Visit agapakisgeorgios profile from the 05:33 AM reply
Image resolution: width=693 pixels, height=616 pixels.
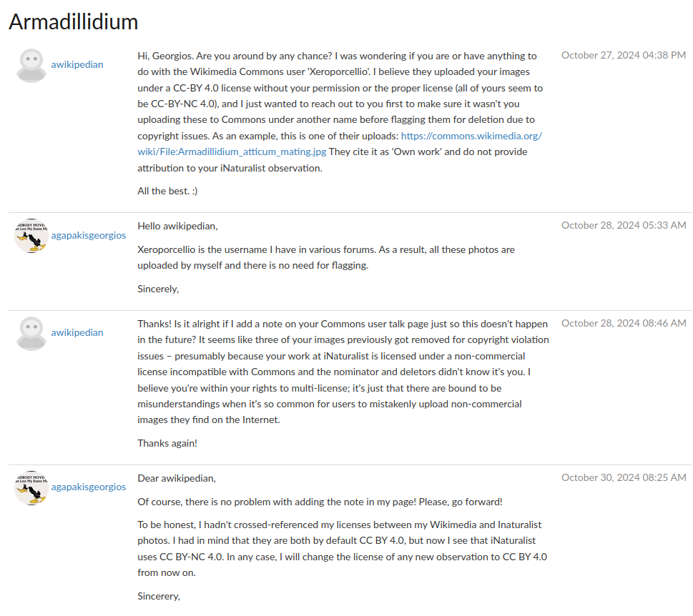coord(89,235)
